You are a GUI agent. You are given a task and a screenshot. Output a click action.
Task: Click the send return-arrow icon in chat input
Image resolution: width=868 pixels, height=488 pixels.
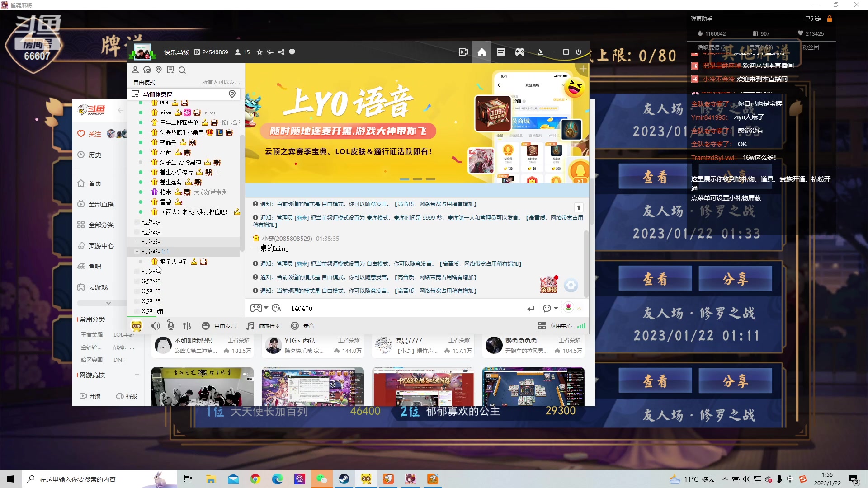[531, 308]
